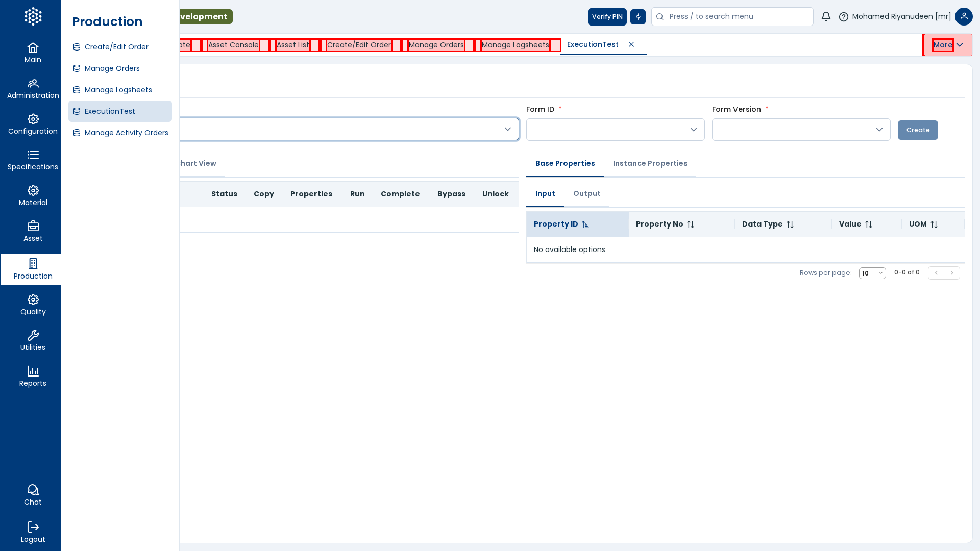Expand the Form Version dropdown

point(801,130)
